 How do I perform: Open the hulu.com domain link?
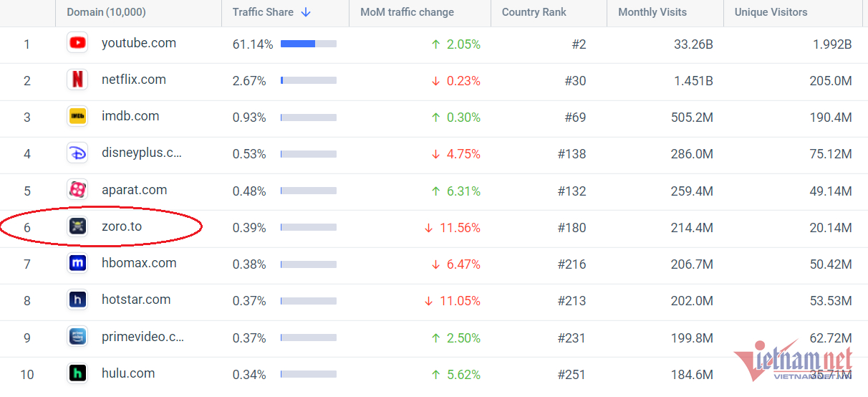coord(128,373)
